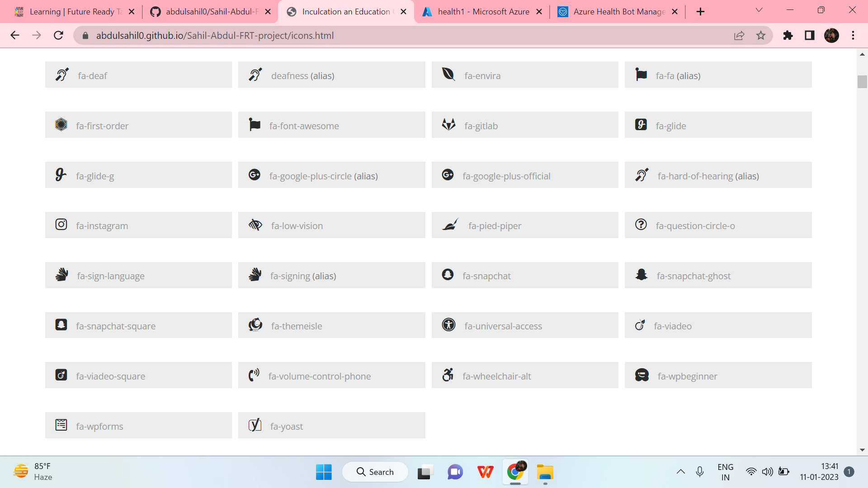Click the fa-volume-control-phone icon

255,375
